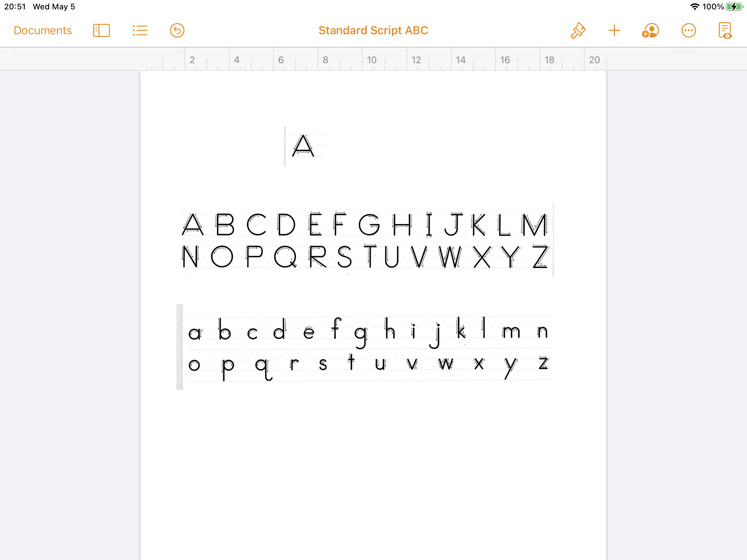The width and height of the screenshot is (747, 560).
Task: Open the More options ellipsis menu
Action: tap(688, 31)
